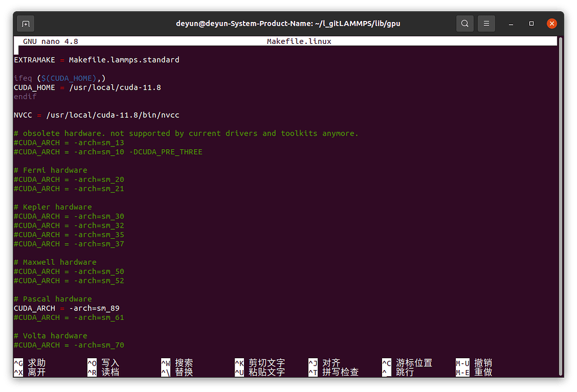This screenshot has height=392, width=577.
Task: Click the ^K 剪切文字 cut shortcut
Action: [x=260, y=363]
